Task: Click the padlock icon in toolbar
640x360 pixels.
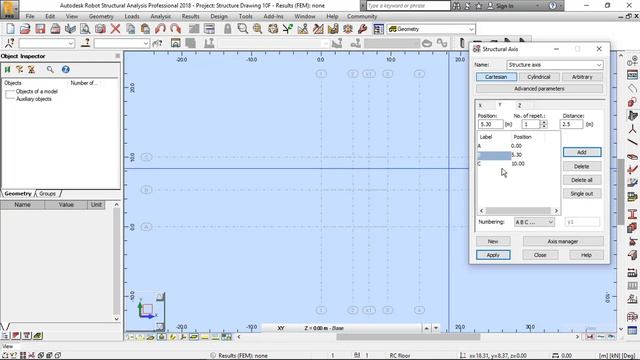Action: click(x=227, y=29)
